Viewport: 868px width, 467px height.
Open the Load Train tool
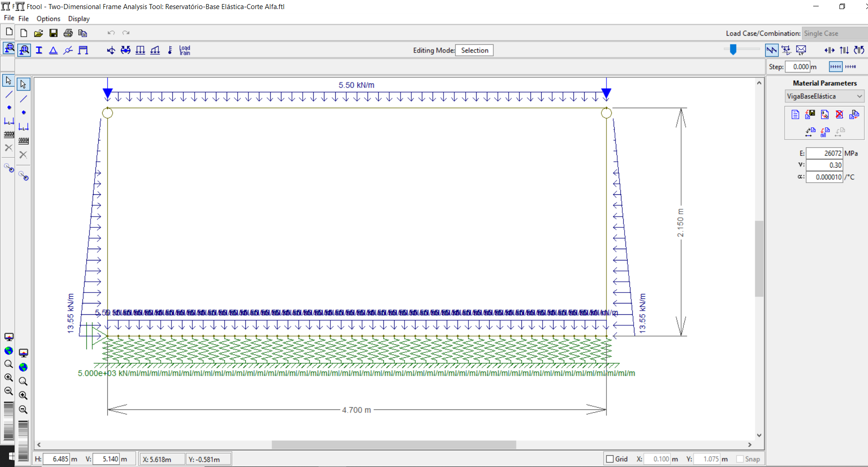pyautogui.click(x=185, y=50)
